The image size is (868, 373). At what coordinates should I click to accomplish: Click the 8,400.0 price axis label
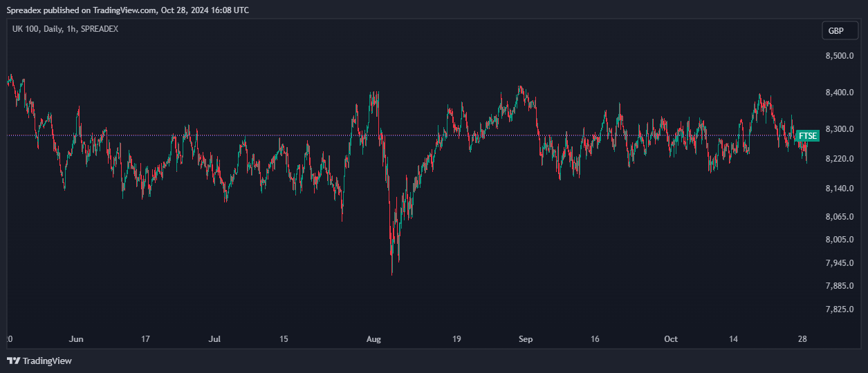point(840,93)
